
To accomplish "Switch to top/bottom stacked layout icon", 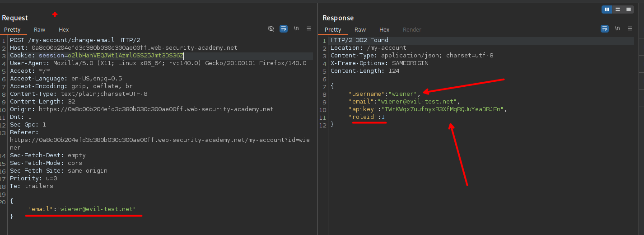I will 617,9.
